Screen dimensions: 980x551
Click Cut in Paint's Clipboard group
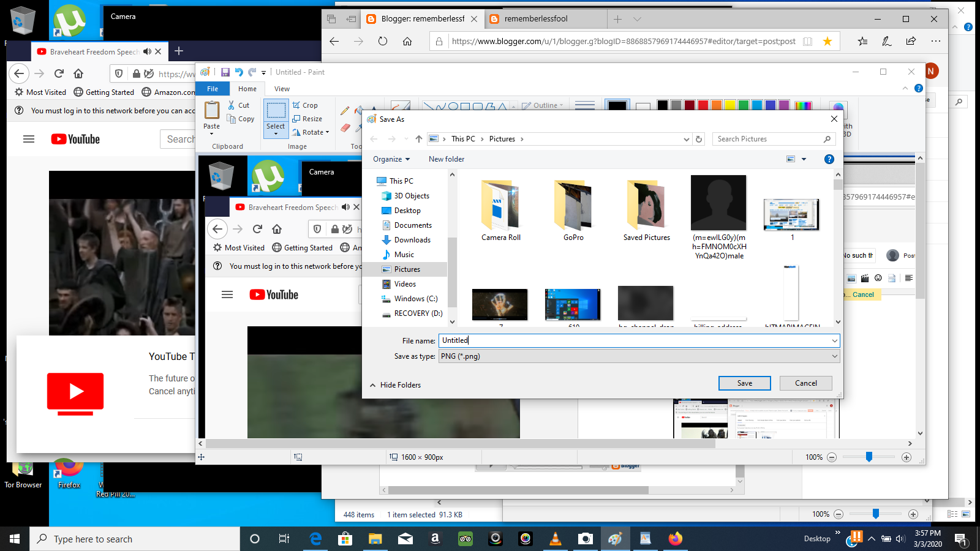click(239, 105)
